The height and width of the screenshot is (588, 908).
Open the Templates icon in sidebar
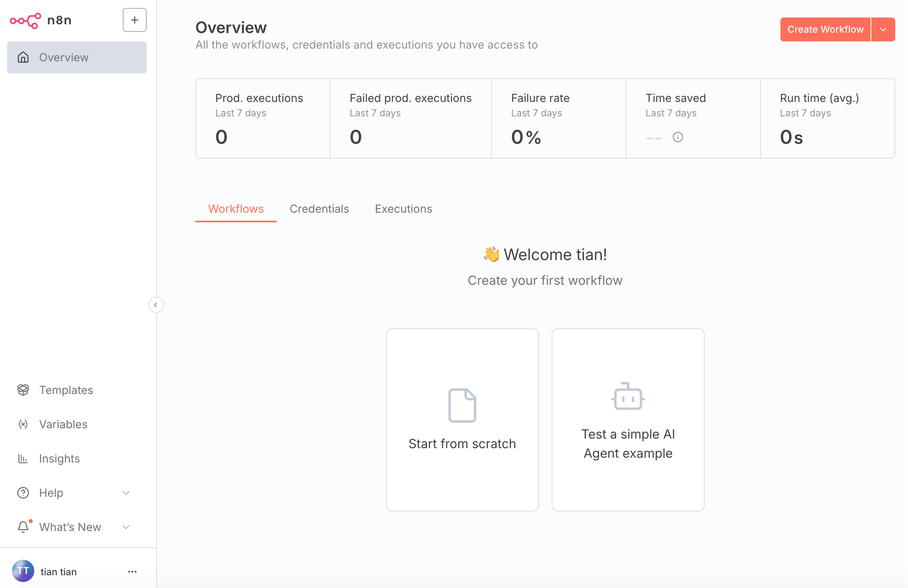pos(23,390)
